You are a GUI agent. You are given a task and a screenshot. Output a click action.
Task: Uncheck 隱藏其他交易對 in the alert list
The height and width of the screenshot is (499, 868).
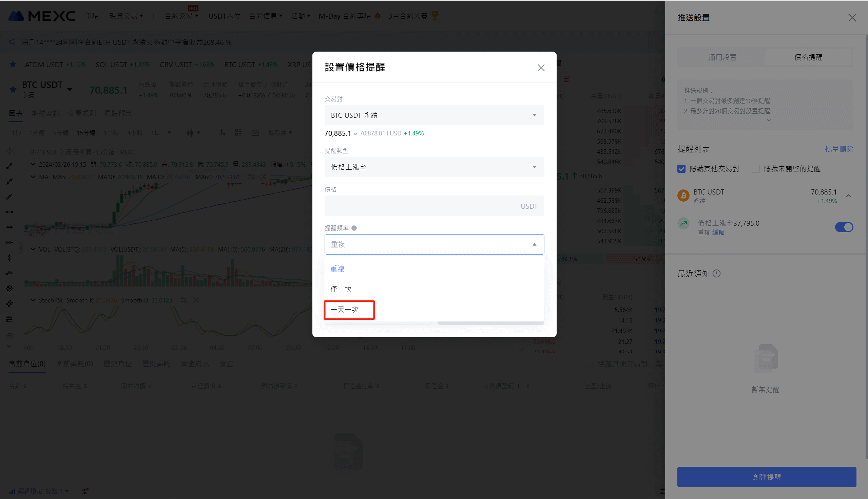coord(681,169)
